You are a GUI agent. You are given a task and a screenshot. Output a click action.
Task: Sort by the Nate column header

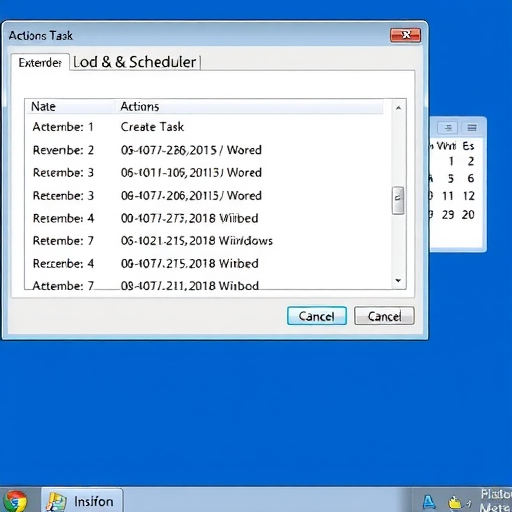(70, 107)
